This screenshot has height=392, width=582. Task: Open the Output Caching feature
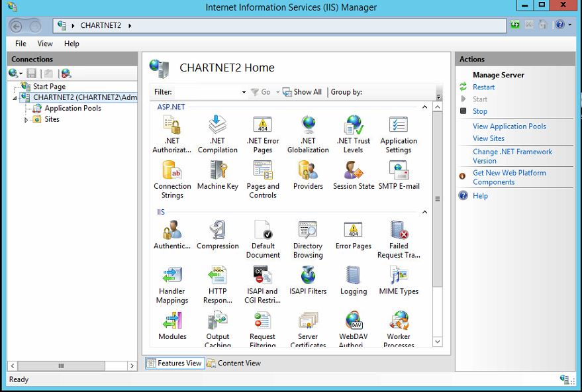[x=218, y=329]
